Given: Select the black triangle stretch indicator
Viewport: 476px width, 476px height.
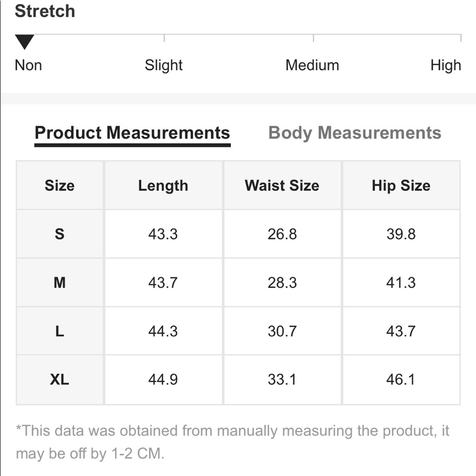Looking at the screenshot, I should 25,42.
